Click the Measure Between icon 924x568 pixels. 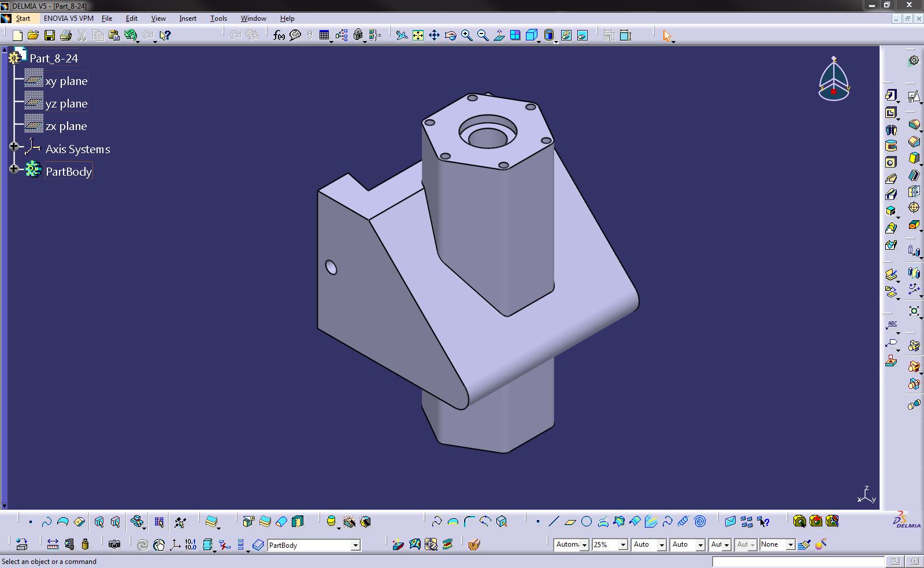[53, 544]
